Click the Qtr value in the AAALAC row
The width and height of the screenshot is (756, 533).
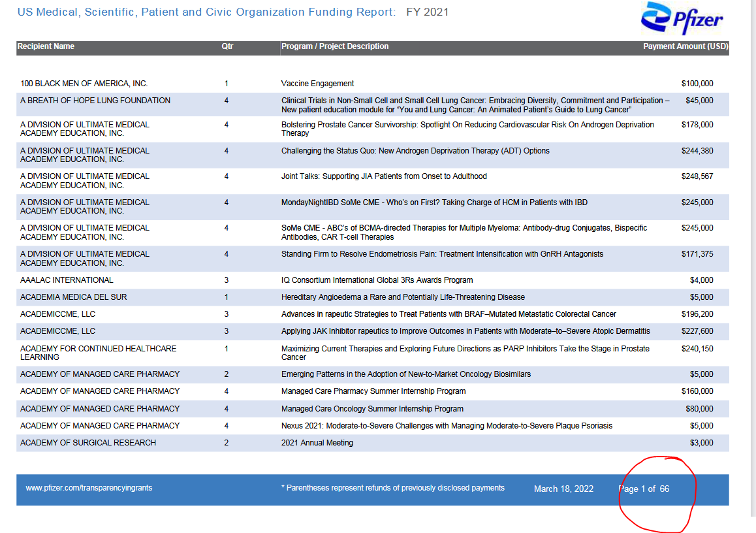tap(226, 280)
